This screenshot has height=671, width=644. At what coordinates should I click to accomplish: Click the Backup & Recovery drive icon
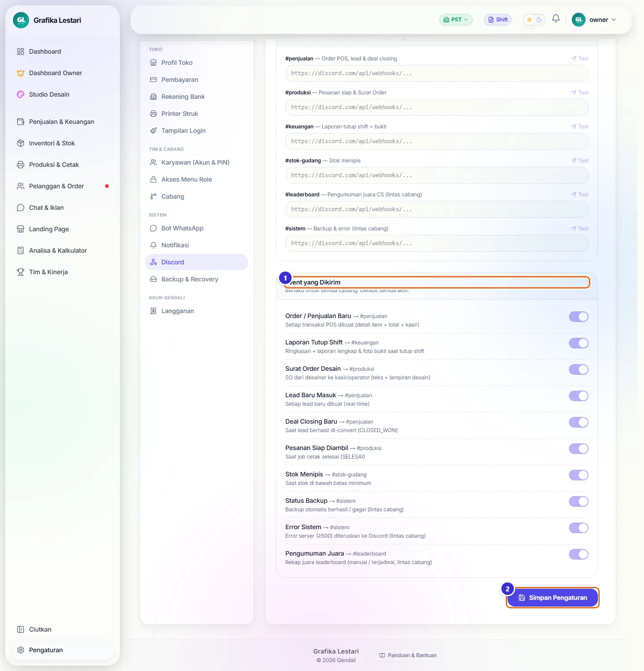(153, 279)
